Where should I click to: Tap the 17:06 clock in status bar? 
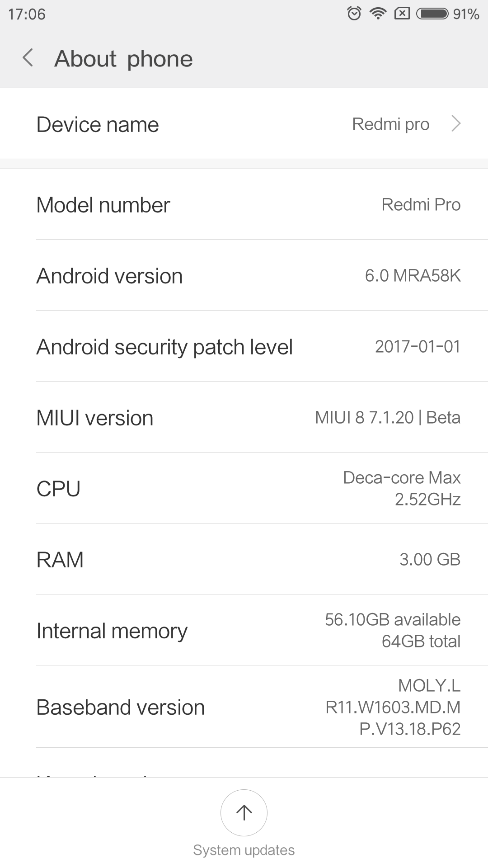pos(27,14)
